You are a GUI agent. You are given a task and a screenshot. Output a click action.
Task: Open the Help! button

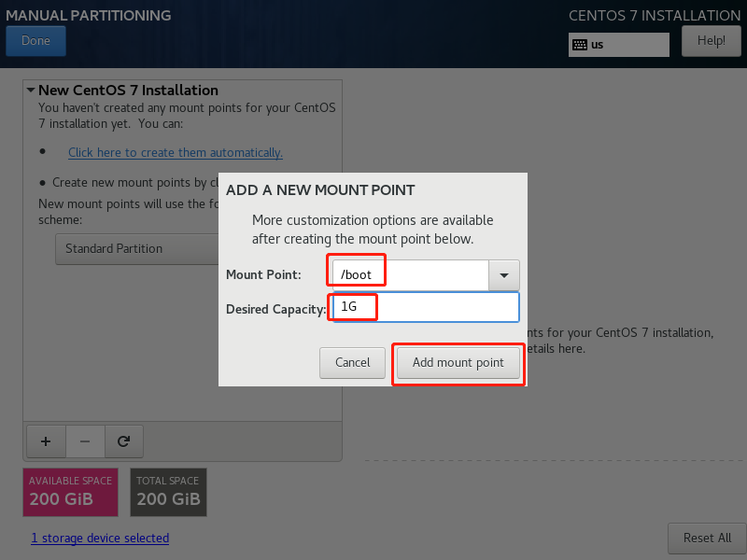712,41
